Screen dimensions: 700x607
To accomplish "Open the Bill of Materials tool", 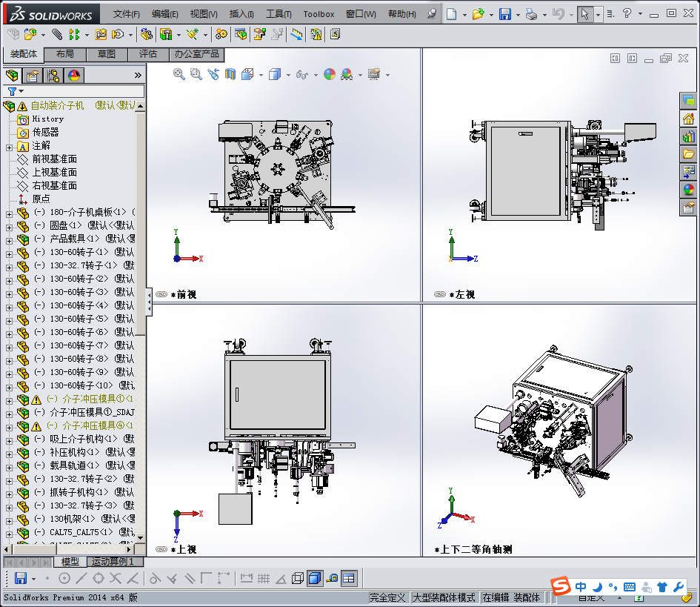I will coord(241,34).
